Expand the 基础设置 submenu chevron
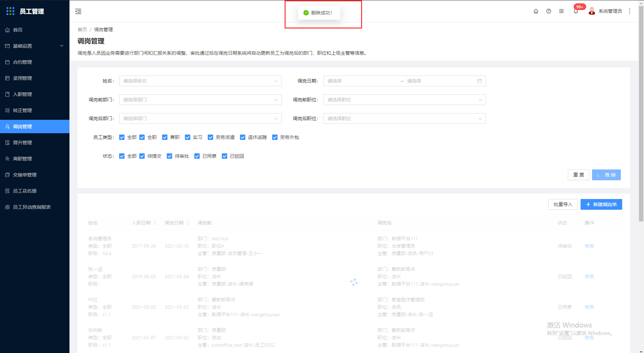The width and height of the screenshot is (644, 353). (x=62, y=46)
